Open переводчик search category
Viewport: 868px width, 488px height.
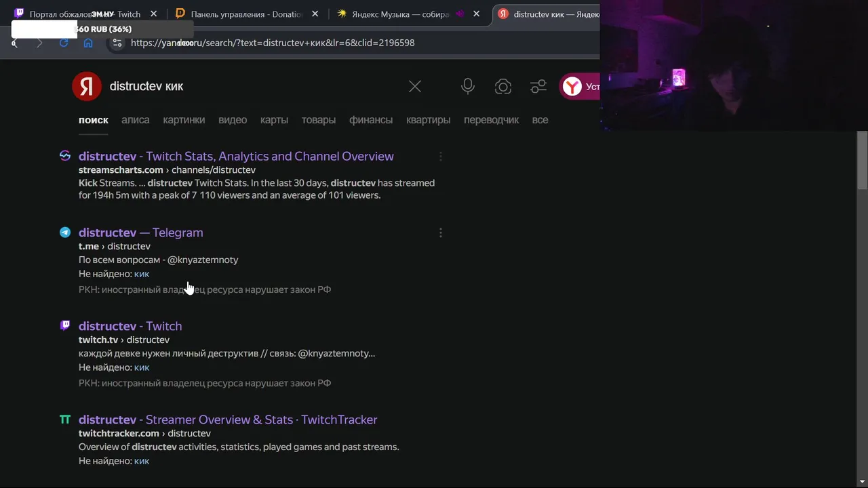491,120
